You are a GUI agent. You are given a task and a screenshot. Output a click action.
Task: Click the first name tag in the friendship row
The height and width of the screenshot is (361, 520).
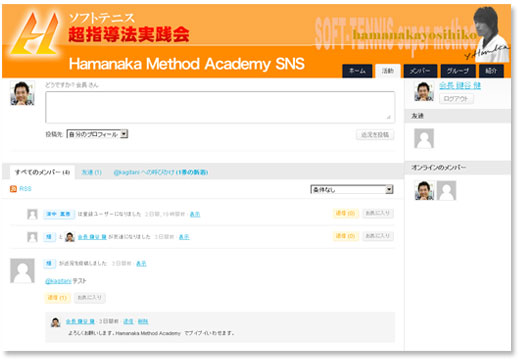[x=49, y=237]
